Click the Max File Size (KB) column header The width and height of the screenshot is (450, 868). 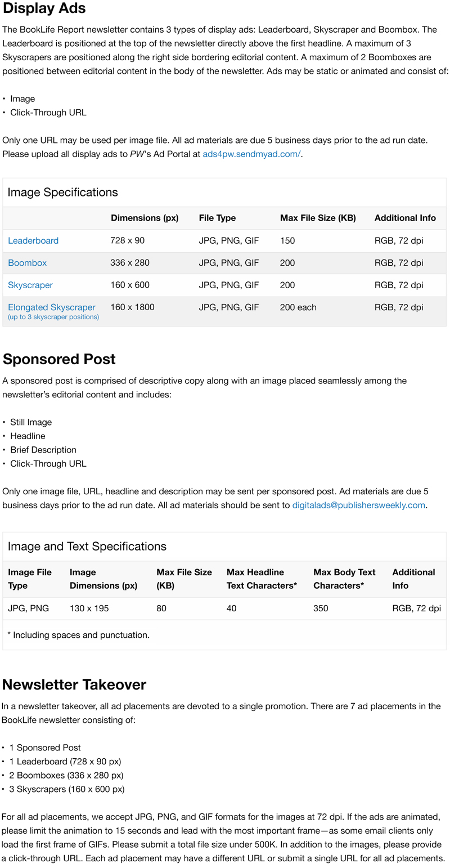[318, 218]
